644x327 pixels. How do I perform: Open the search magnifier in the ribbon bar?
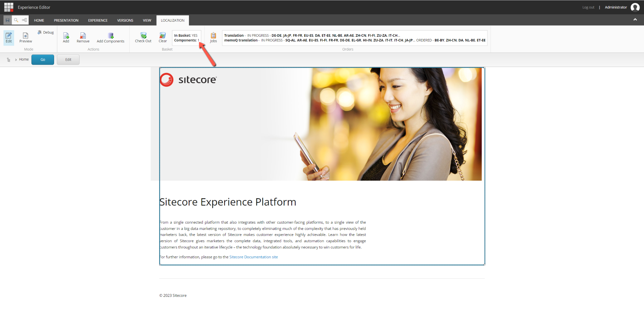click(16, 20)
